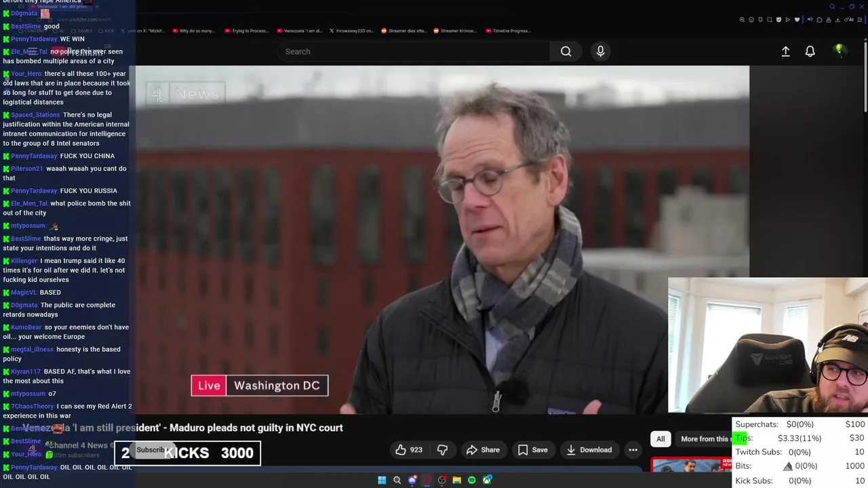868x488 pixels.
Task: Click the news video player
Action: (x=442, y=239)
